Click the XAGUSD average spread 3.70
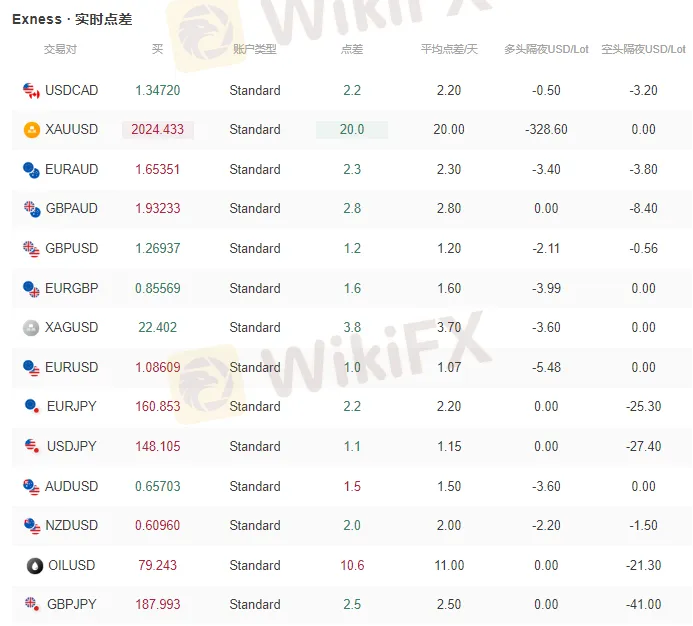The width and height of the screenshot is (693, 626). tap(449, 327)
